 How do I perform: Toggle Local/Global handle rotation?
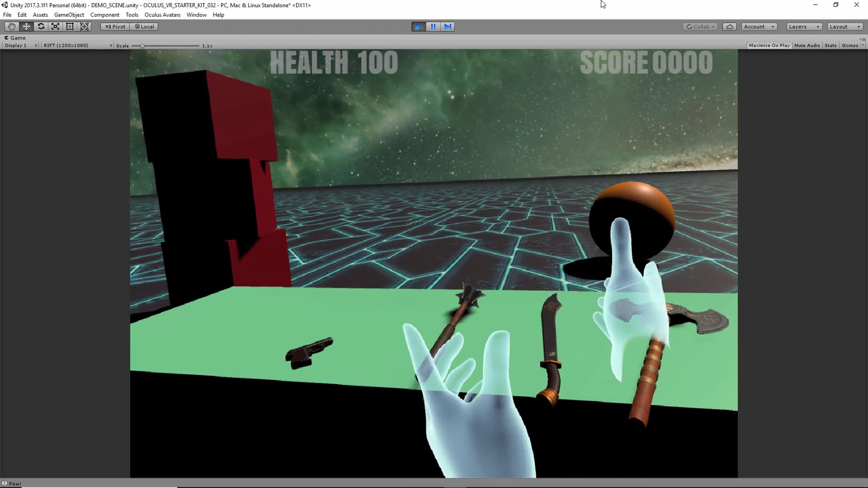(x=144, y=26)
